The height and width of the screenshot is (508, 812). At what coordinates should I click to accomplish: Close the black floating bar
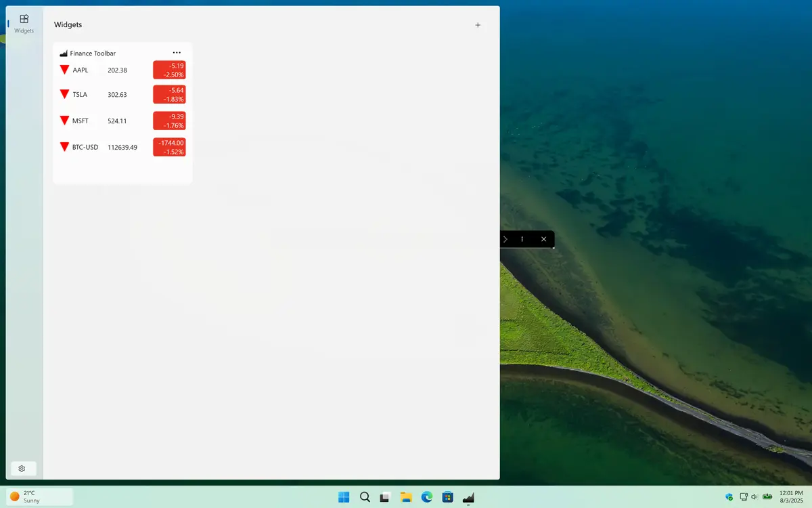(x=543, y=239)
